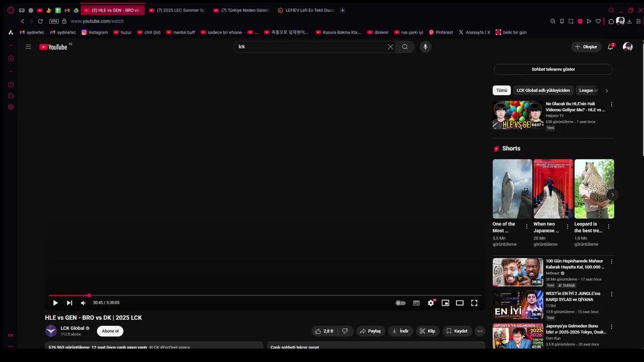Screen dimensions: 644x362
Task: Subscribe with Abone ol button
Action: (110, 331)
